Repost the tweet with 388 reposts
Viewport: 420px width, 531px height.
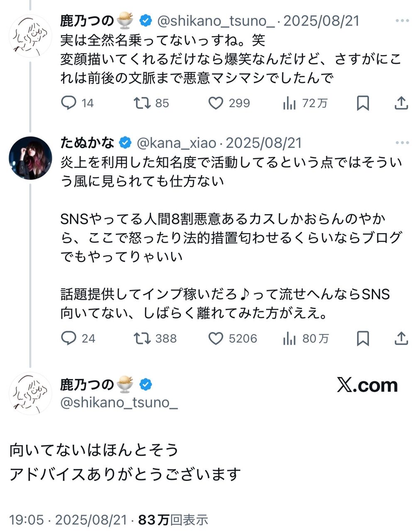[142, 339]
